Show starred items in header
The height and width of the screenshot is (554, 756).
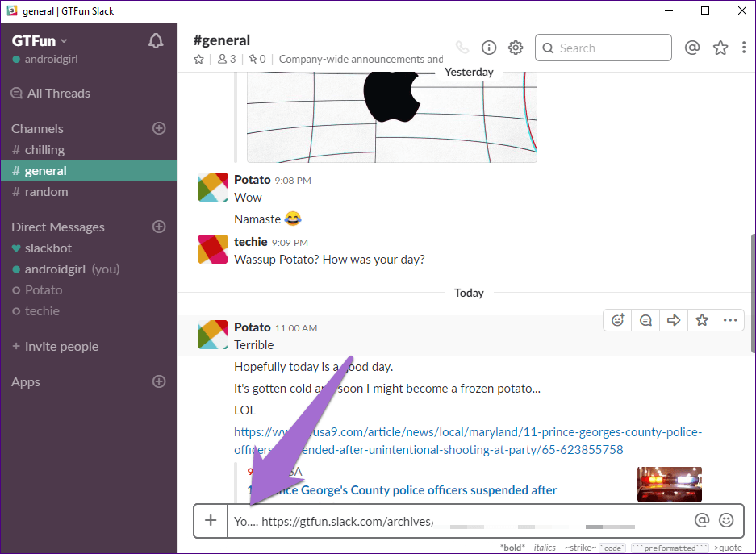pos(720,48)
